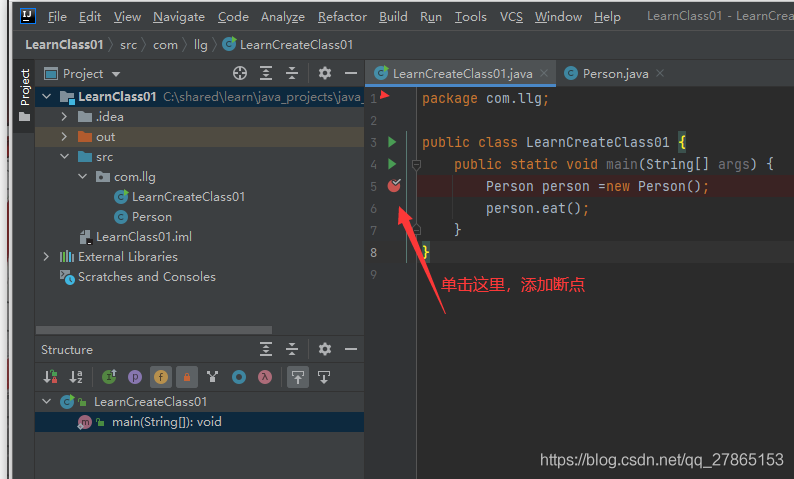Click the IntelliJ IDEA logo icon

coord(27,16)
